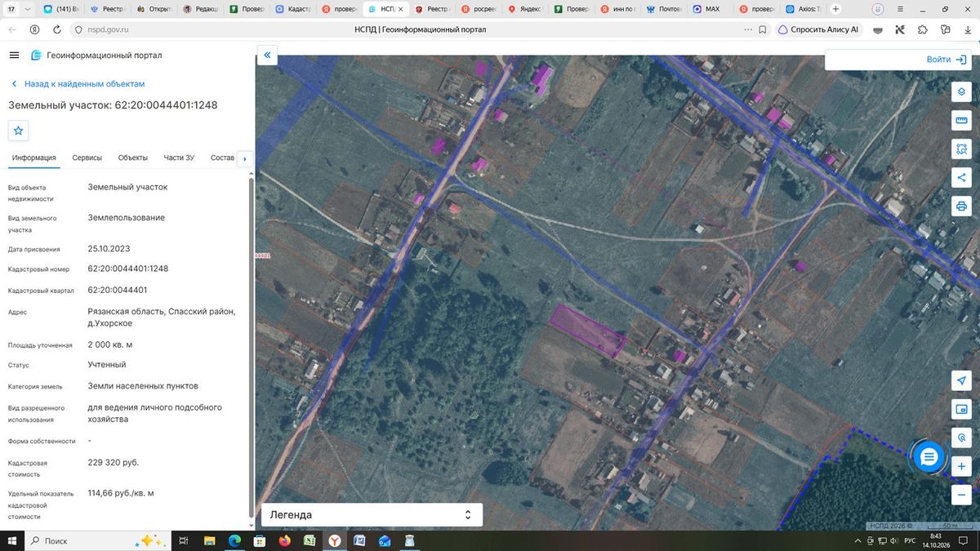Viewport: 980px width, 551px height.
Task: Switch to the Сервисы tab
Action: click(x=87, y=158)
